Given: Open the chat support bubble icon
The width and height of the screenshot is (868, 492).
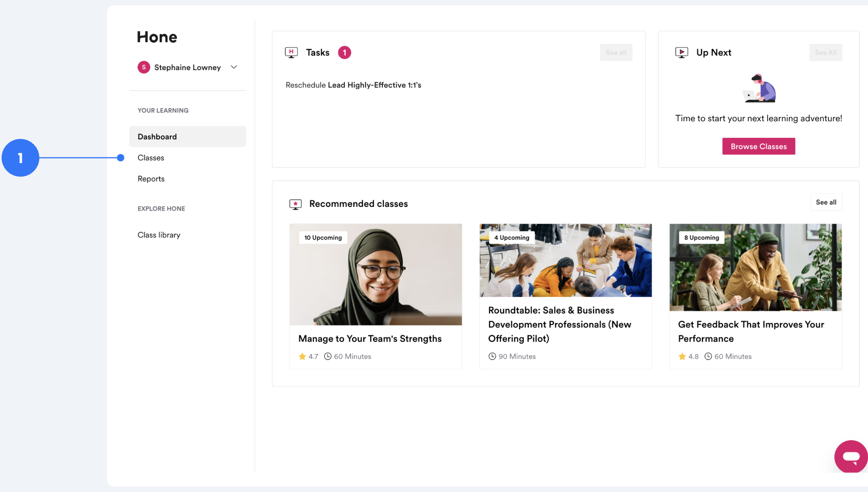Looking at the screenshot, I should coord(851,456).
